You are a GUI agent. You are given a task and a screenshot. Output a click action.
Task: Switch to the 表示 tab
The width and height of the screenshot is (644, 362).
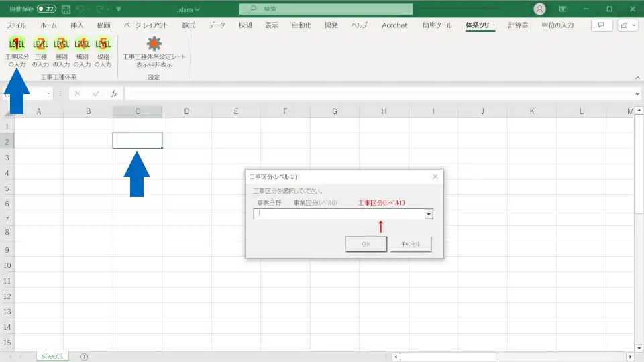272,25
